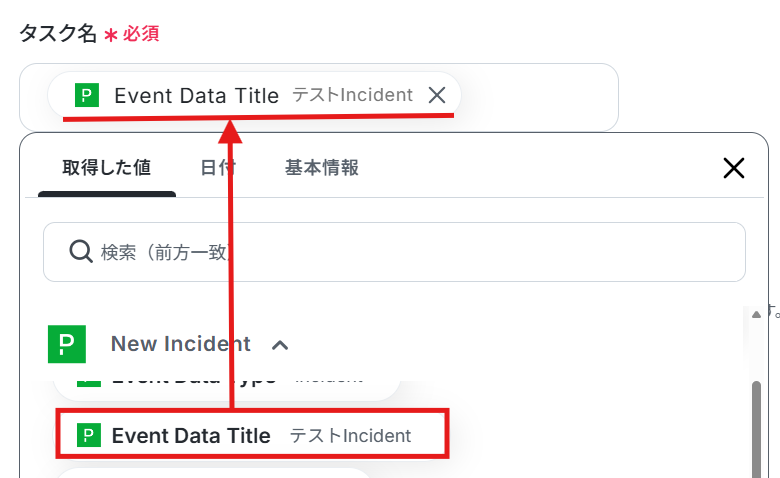Choose Event Data Title from the list
Viewport: 780px width, 478px height.
[x=191, y=435]
